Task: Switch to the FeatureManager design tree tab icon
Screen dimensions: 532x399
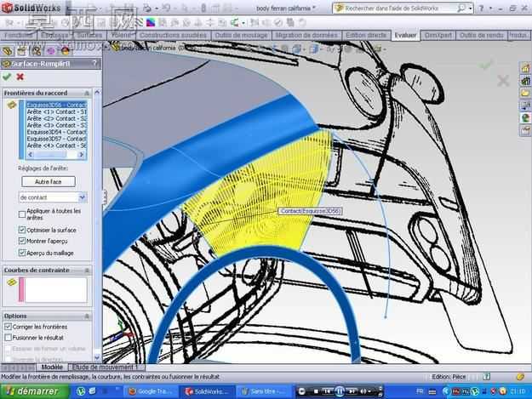Action: [8, 51]
